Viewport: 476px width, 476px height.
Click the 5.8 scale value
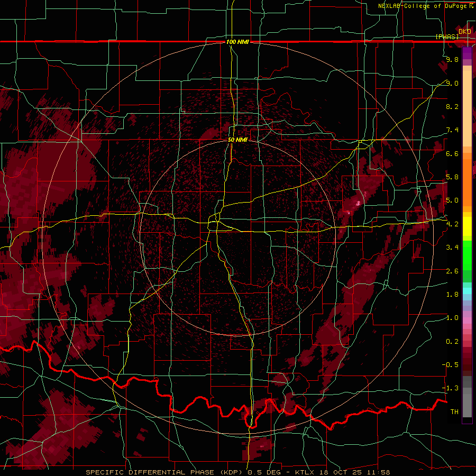pos(452,177)
